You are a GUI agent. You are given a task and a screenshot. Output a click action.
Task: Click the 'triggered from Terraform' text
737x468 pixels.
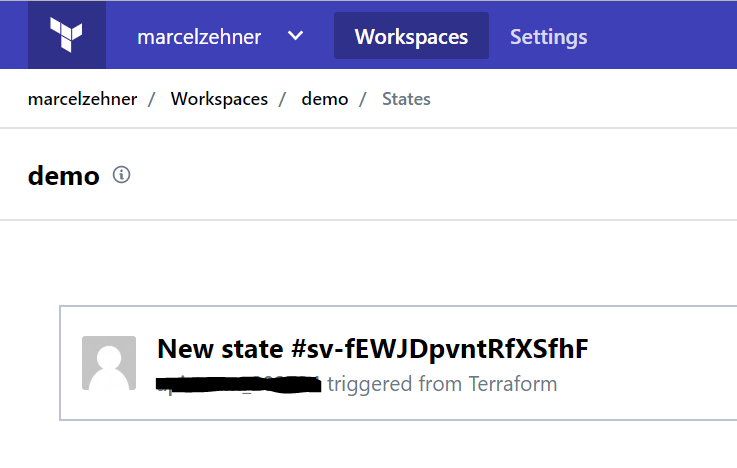442,384
